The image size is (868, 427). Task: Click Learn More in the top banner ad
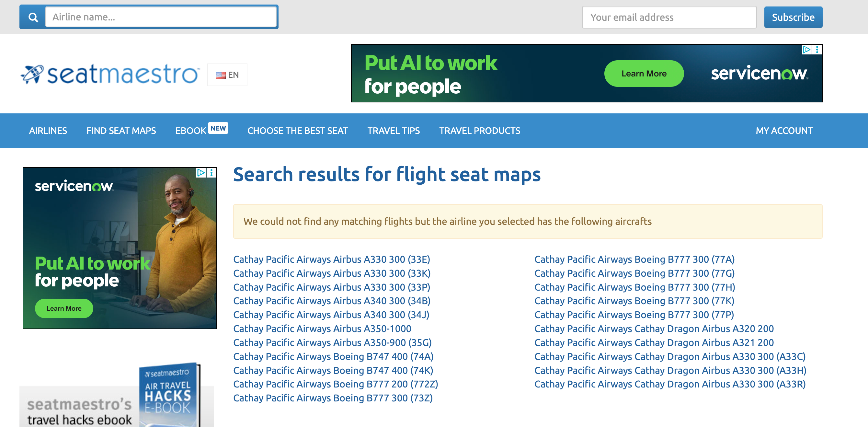[x=644, y=74]
